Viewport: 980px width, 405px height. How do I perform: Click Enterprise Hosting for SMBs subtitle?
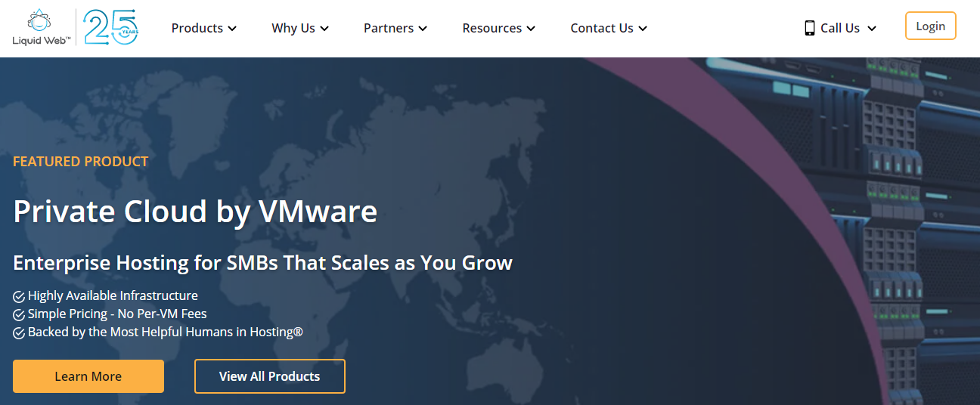coord(262,263)
